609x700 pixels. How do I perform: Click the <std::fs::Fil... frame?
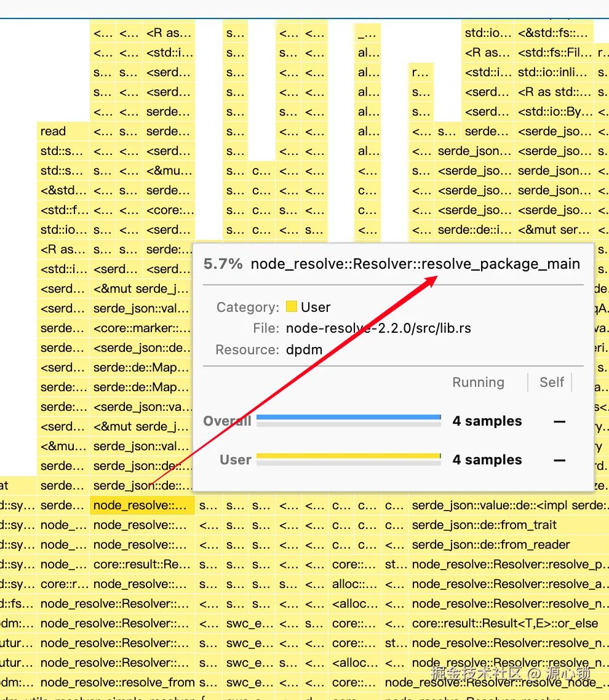click(x=554, y=53)
